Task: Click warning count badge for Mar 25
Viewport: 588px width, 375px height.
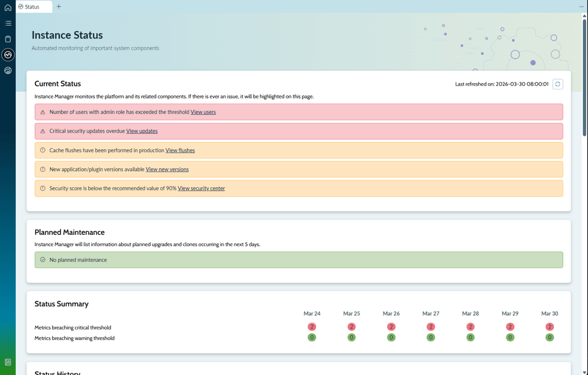Action: click(352, 338)
